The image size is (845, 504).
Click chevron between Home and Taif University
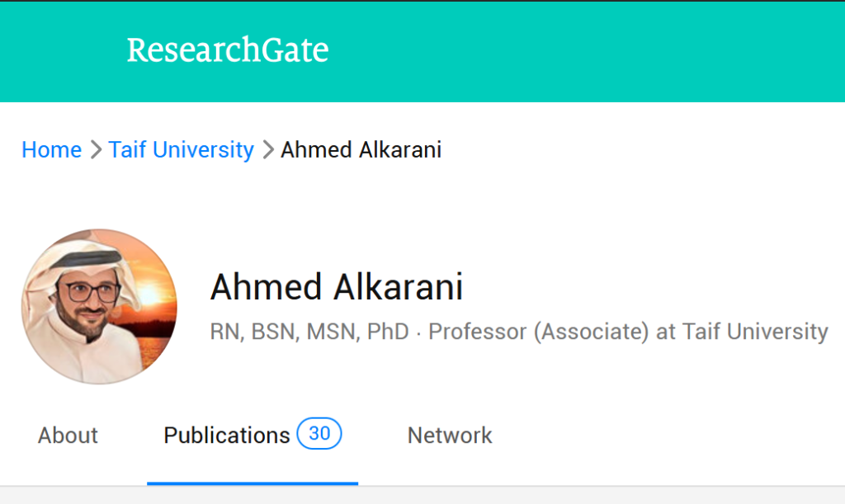click(x=96, y=150)
